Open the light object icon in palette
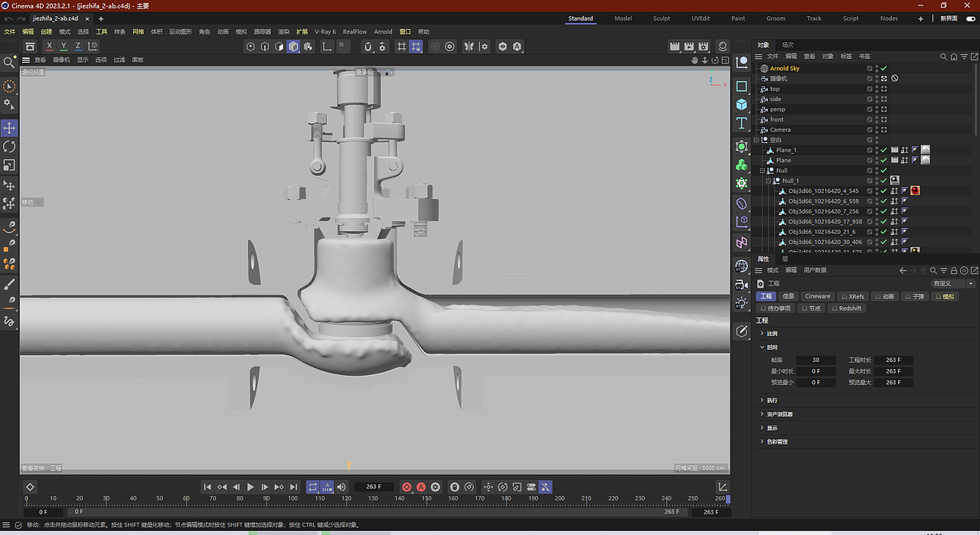This screenshot has width=980, height=535. click(741, 303)
